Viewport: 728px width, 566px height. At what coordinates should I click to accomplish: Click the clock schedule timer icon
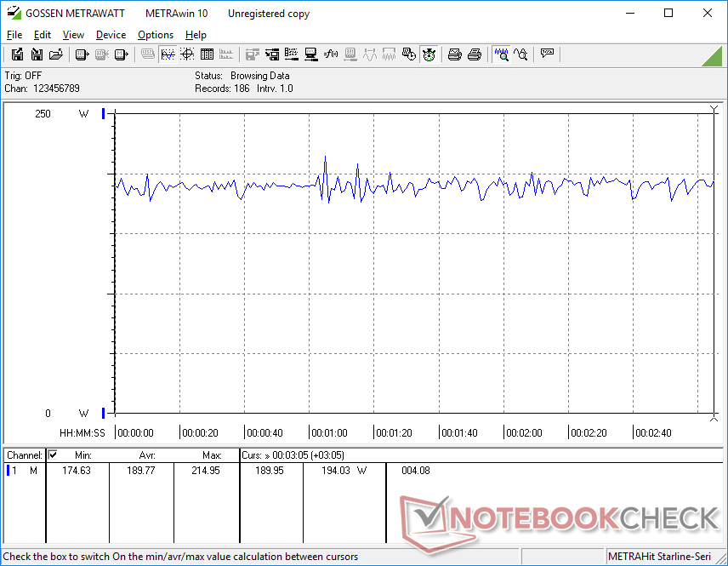click(x=408, y=54)
